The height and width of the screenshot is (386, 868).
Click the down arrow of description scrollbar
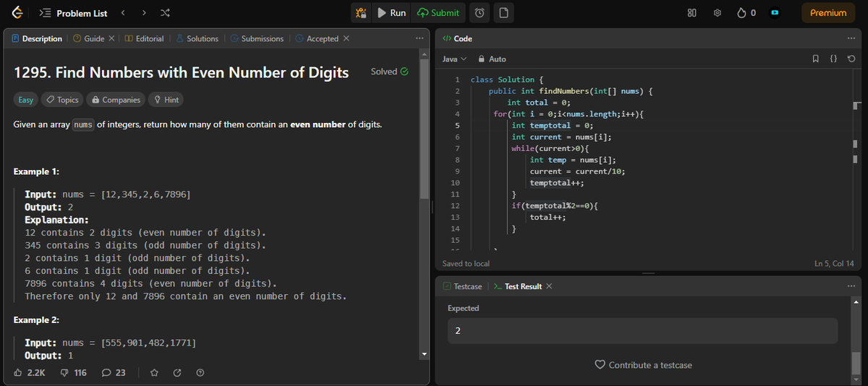pyautogui.click(x=424, y=355)
